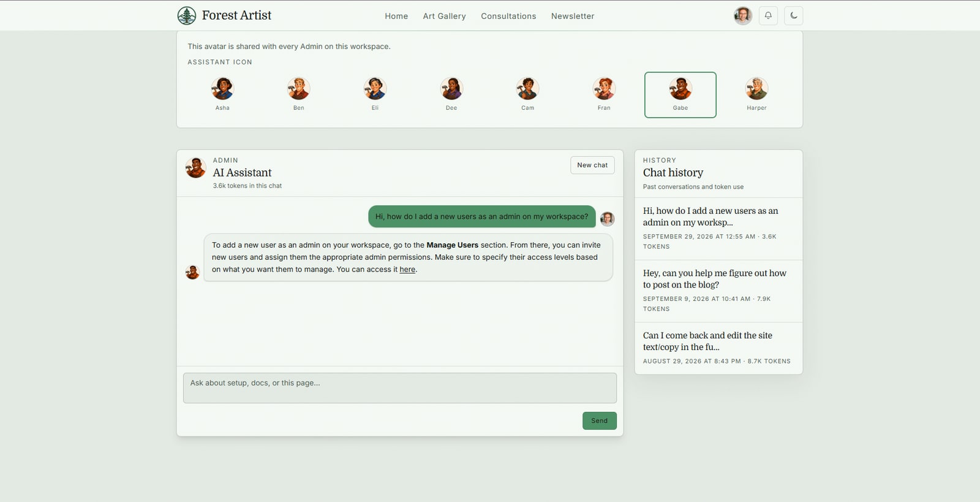Viewport: 980px width, 502px height.
Task: Pick the Eli assistant icon
Action: click(375, 94)
